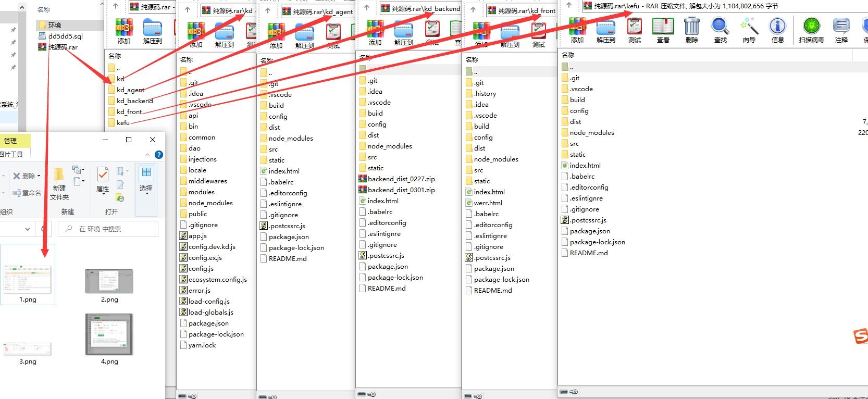This screenshot has width=868, height=399.
Task: Focus the search box for 环境 folder
Action: (x=108, y=229)
